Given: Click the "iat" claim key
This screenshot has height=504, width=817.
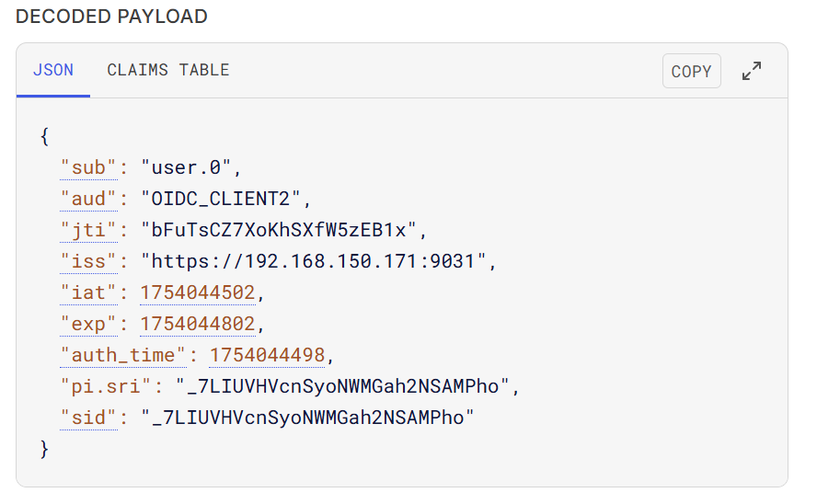Looking at the screenshot, I should click(88, 292).
